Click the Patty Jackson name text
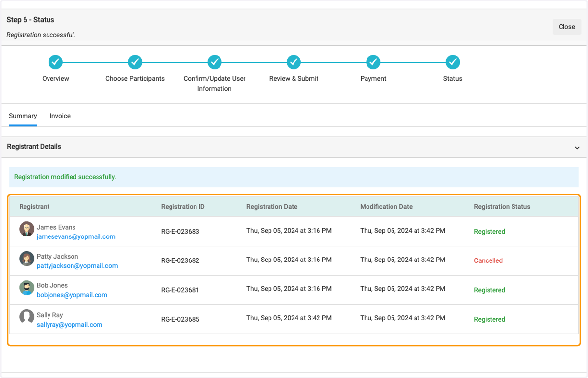The width and height of the screenshot is (588, 378). click(57, 256)
